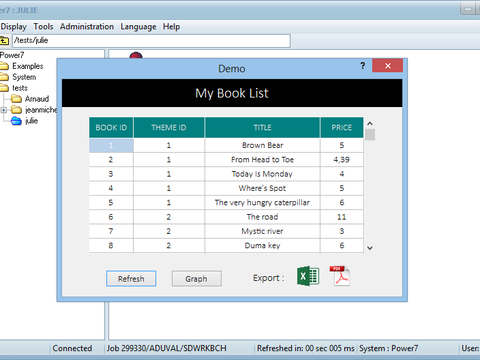Click Job 299330/ADUVAL/SDWRKBCH status text
The height and width of the screenshot is (360, 480).
tap(166, 348)
